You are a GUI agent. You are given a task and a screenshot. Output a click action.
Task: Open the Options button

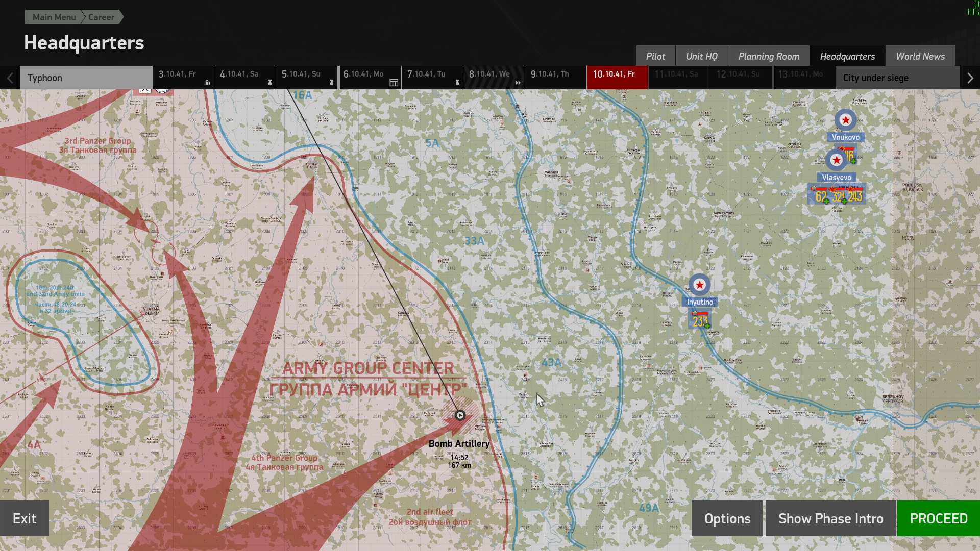pyautogui.click(x=727, y=518)
